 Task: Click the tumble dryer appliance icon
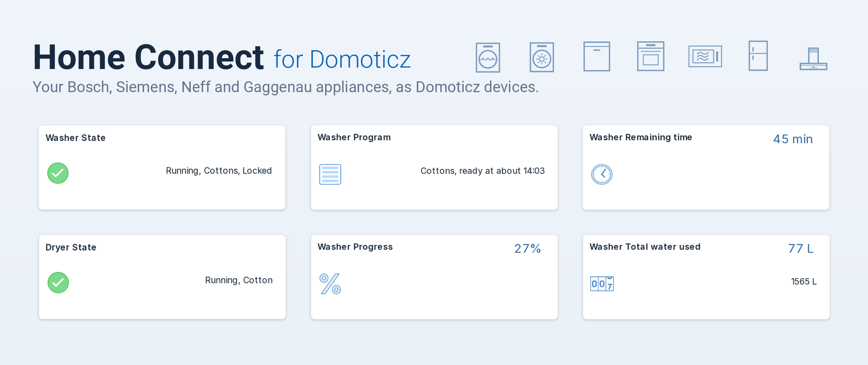click(541, 57)
